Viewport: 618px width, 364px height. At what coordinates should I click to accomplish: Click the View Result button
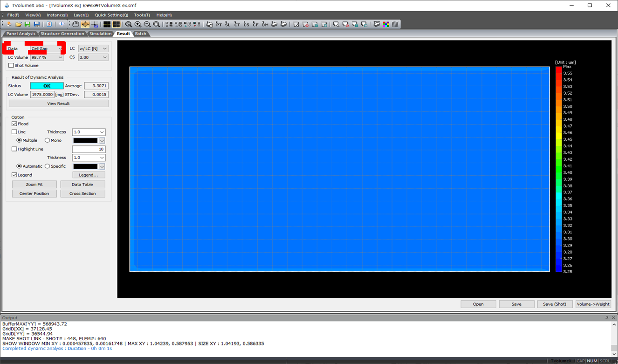(59, 103)
